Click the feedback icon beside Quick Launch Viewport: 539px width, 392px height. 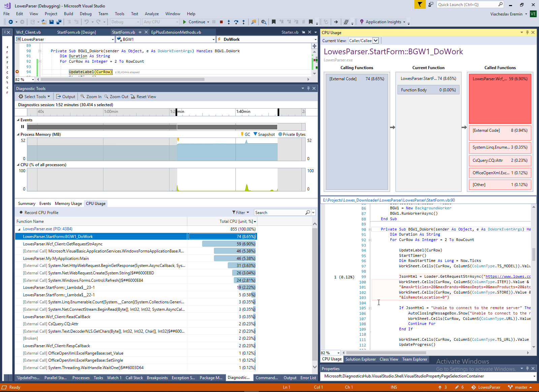431,4
